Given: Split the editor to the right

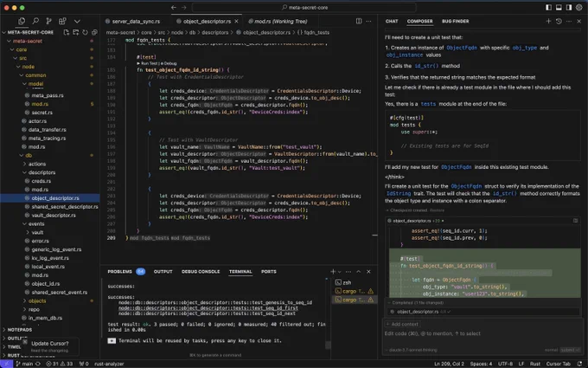Looking at the screenshot, I should coord(359,22).
